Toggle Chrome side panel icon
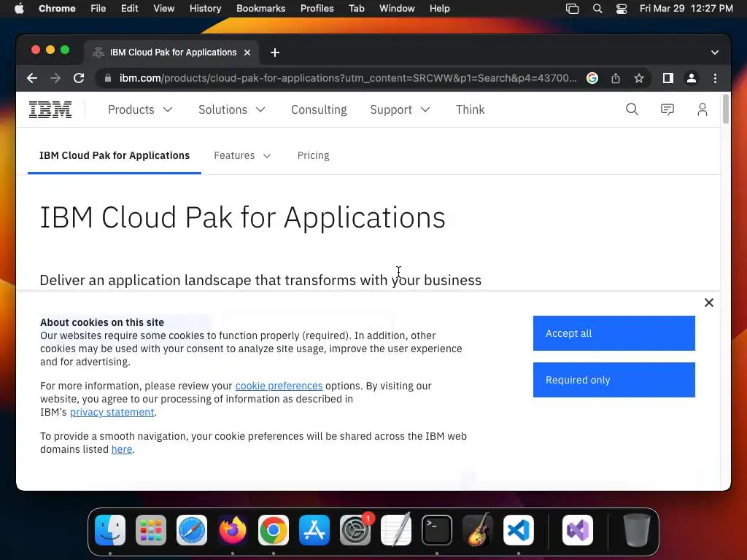Viewport: 747px width, 560px height. point(668,78)
